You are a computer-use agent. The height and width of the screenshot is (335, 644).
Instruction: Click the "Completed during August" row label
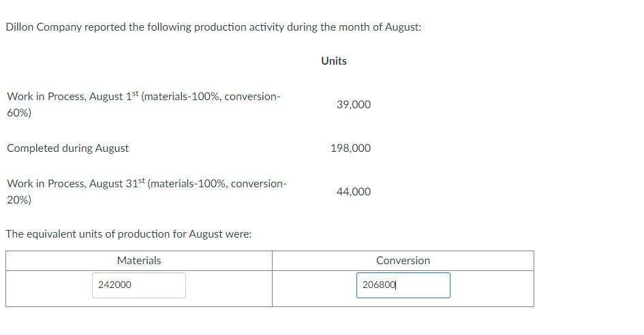tap(67, 148)
